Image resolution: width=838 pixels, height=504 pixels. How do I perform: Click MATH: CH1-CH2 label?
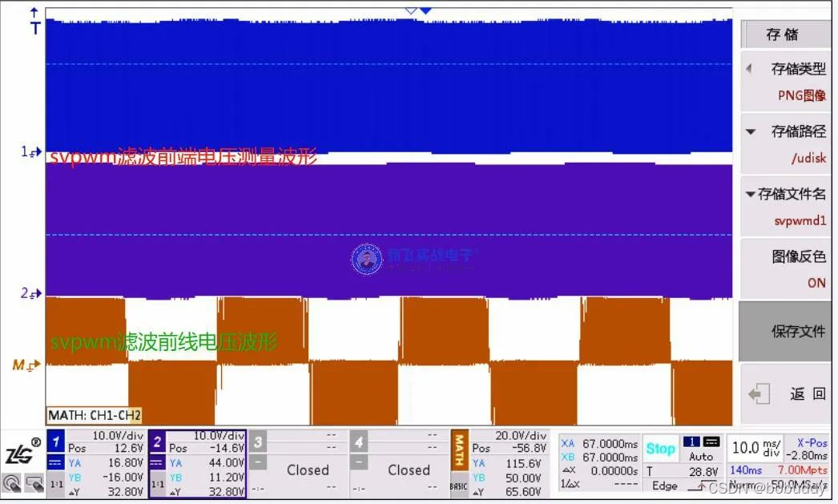click(95, 415)
